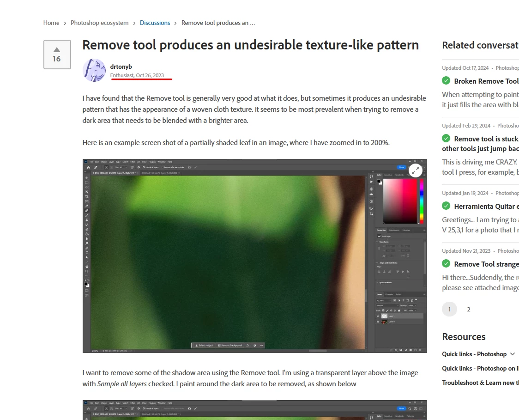This screenshot has height=420, width=519.
Task: Click the trash delete layer icon under Layers
Action: tap(420, 350)
